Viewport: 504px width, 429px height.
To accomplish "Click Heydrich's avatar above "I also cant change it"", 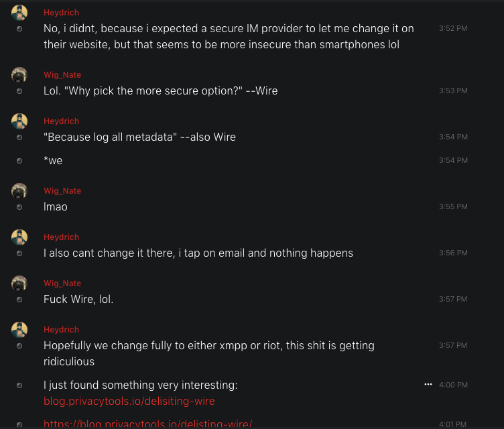I will click(19, 237).
